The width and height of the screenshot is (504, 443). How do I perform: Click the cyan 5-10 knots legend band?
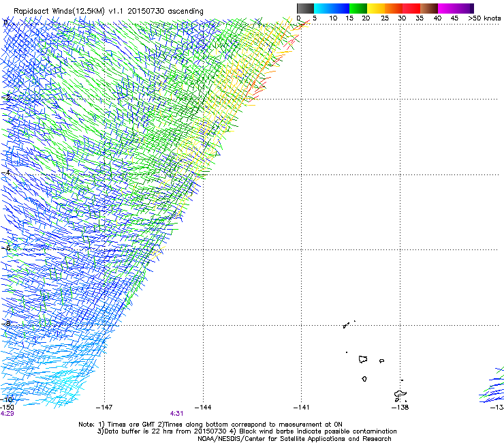tap(323, 8)
